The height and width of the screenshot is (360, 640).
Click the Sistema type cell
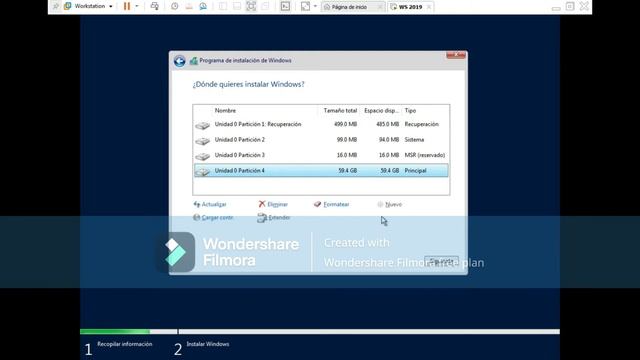(414, 140)
